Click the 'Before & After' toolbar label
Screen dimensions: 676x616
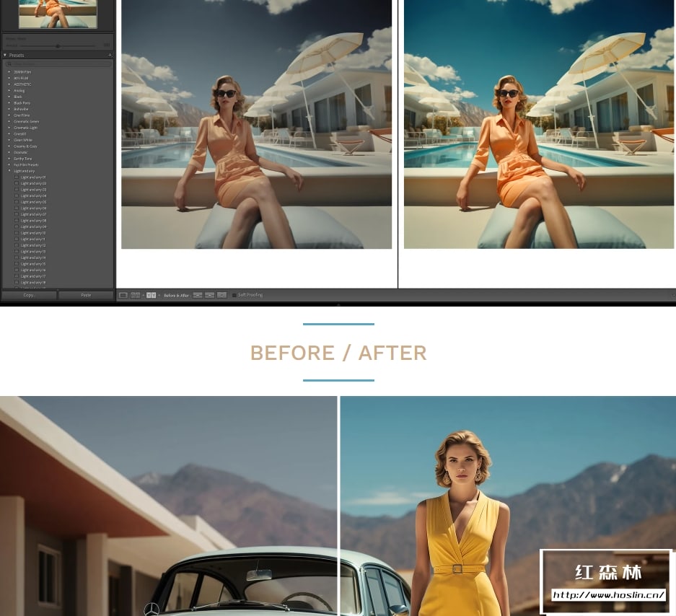pyautogui.click(x=177, y=295)
